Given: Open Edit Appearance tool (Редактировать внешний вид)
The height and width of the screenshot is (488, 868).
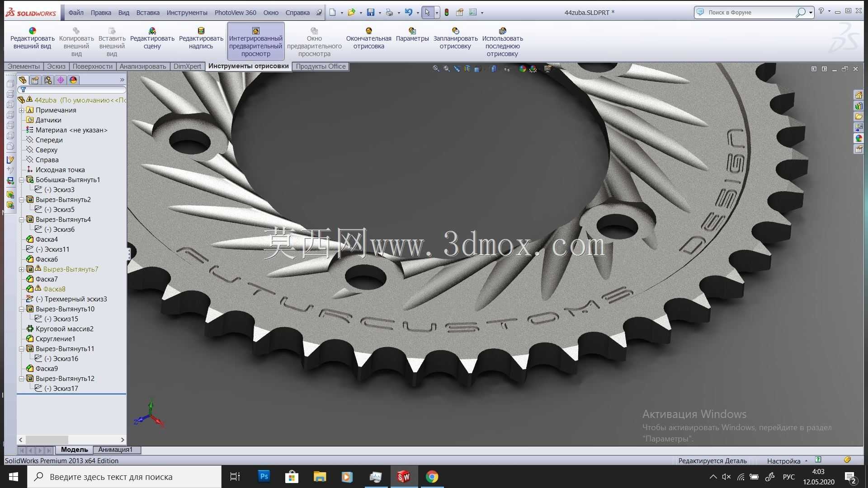Looking at the screenshot, I should (32, 38).
